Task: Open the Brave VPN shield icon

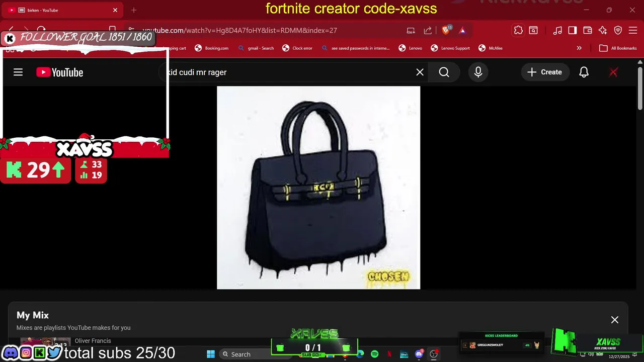Action: (x=618, y=30)
